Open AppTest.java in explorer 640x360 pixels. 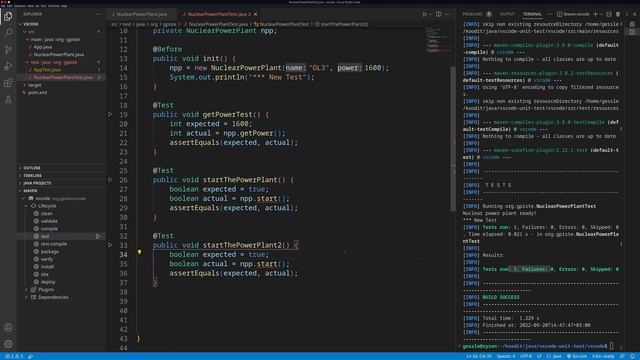coord(47,70)
